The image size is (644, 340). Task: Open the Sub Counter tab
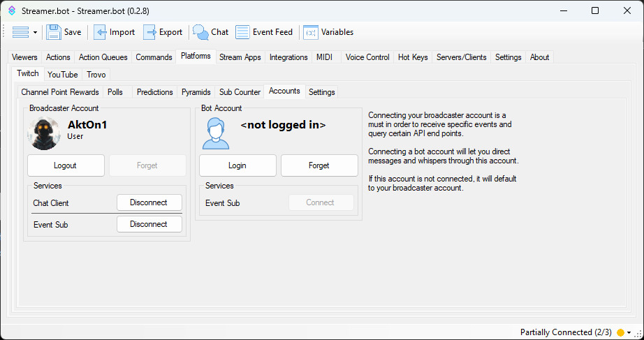240,92
